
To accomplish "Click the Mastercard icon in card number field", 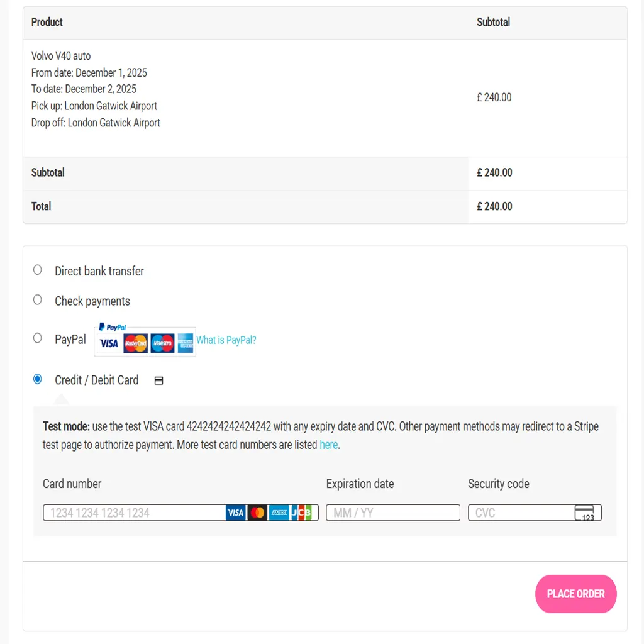I will [257, 513].
